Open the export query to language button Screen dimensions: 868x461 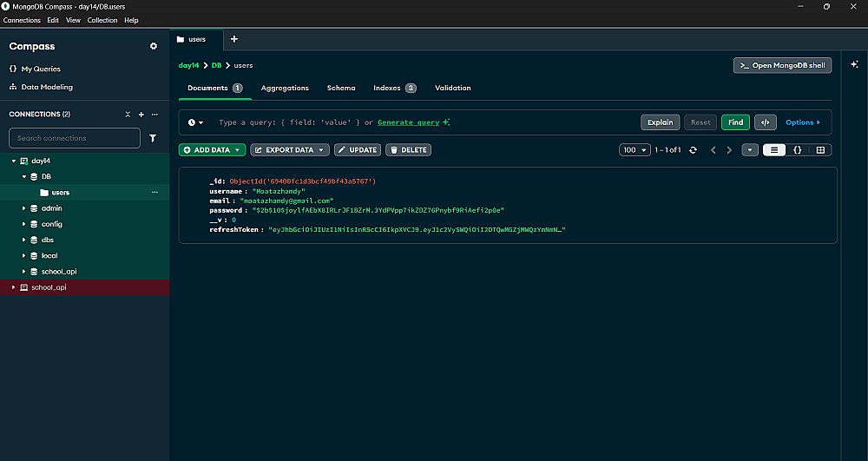point(765,122)
